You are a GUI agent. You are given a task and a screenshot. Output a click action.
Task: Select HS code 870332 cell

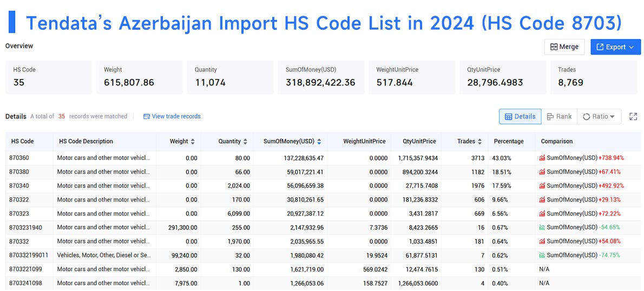click(x=18, y=241)
